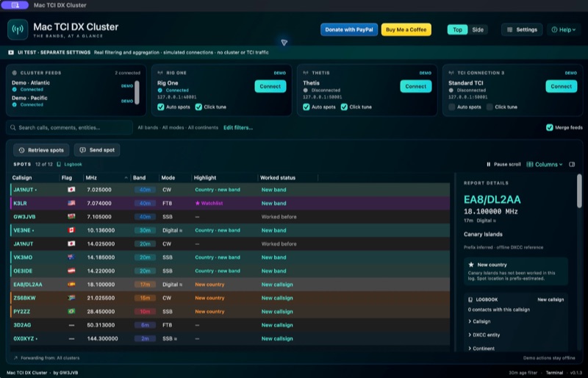Viewport: 588px width, 378px height.
Task: Click the Brazil flag in the PY2ZZ row
Action: pos(71,311)
